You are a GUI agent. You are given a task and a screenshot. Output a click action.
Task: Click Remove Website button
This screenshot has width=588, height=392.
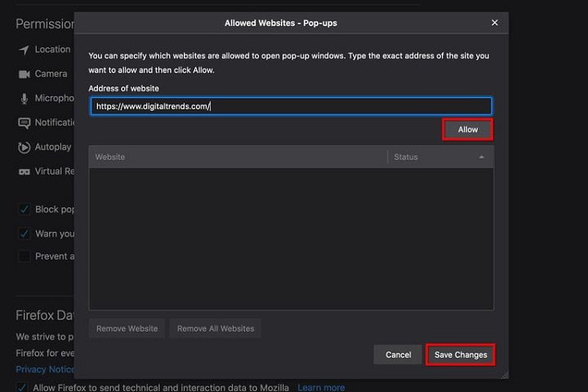pos(127,328)
